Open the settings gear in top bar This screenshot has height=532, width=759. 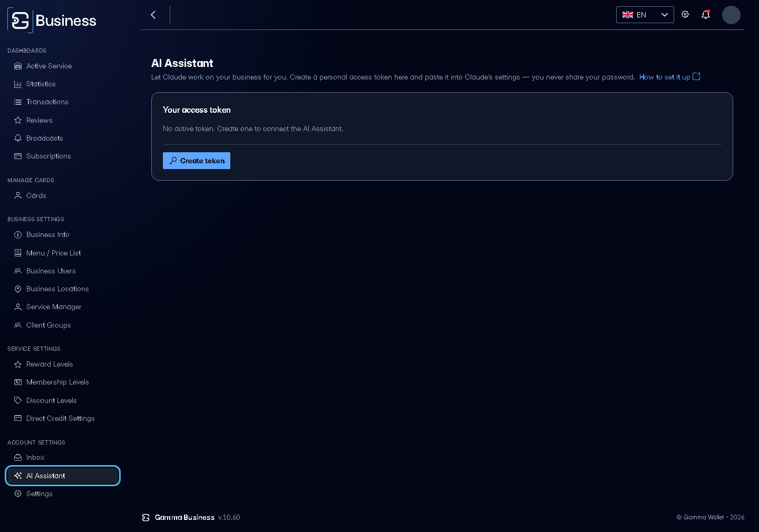[685, 15]
